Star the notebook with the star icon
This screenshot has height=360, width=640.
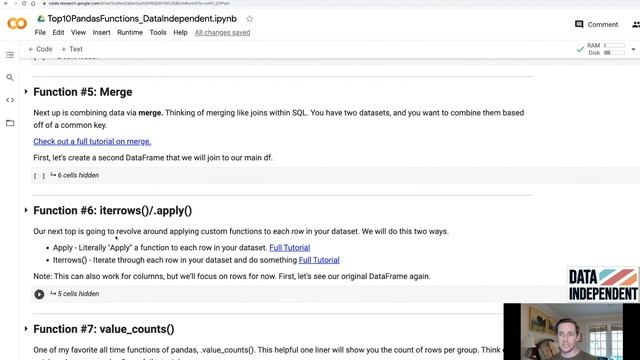[249, 19]
